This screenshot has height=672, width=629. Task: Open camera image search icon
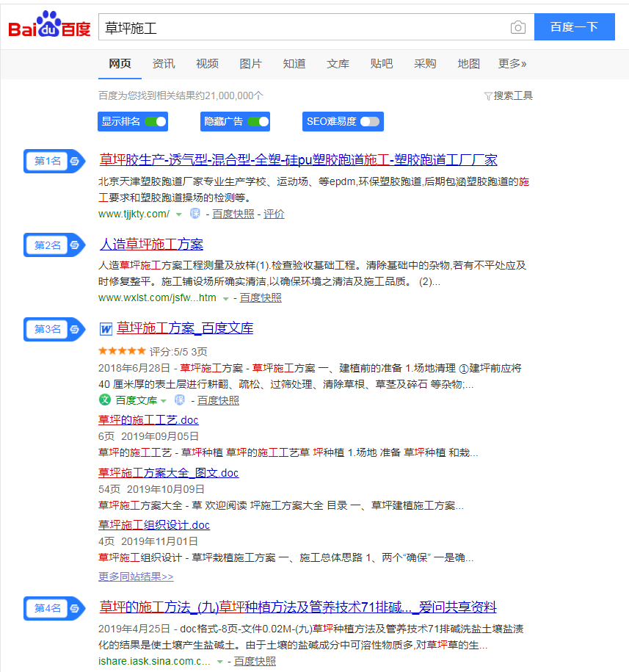coord(517,27)
